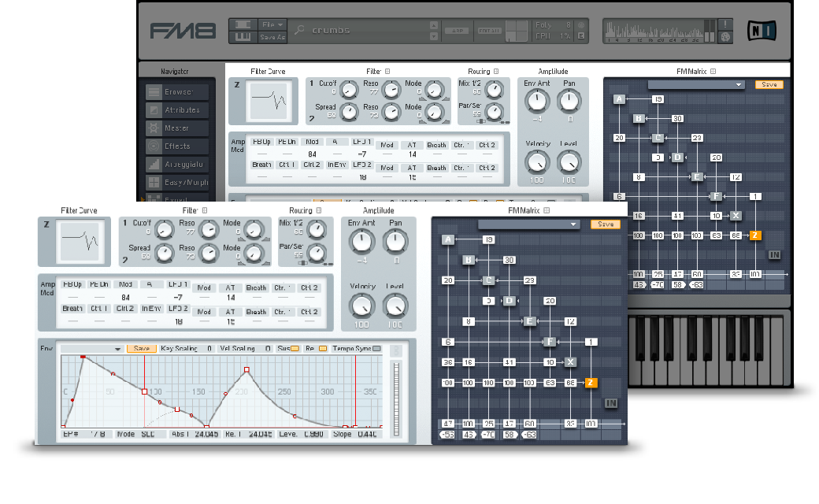Select the orange Z operator in the background matrix
The height and width of the screenshot is (504, 819).
tap(754, 235)
